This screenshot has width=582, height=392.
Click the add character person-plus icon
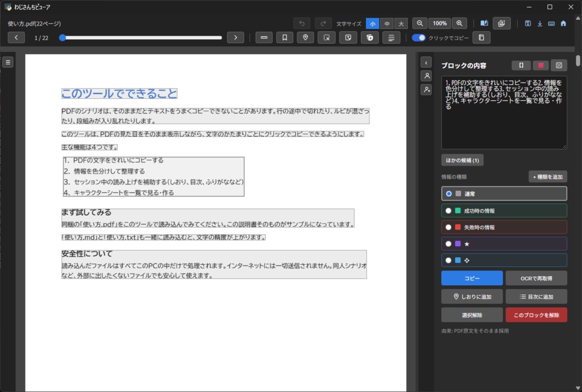click(x=426, y=90)
